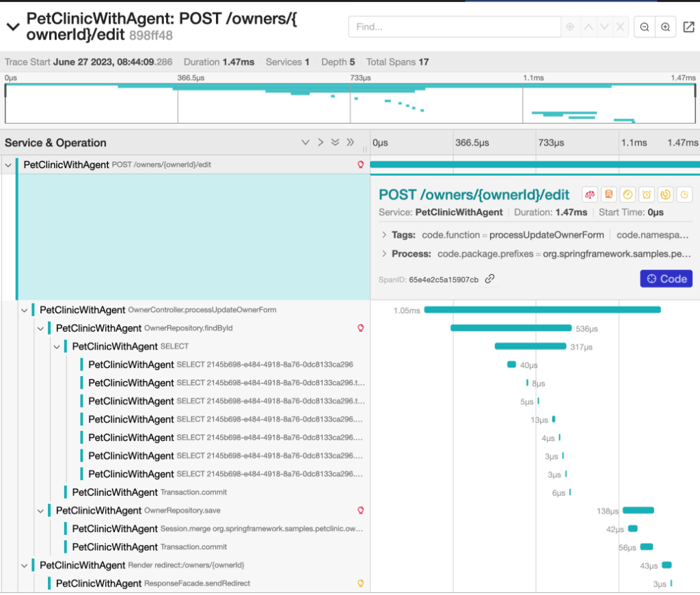Click the 'Total Spans 17' summary text
Screen dimensions: 700x595
click(x=397, y=62)
